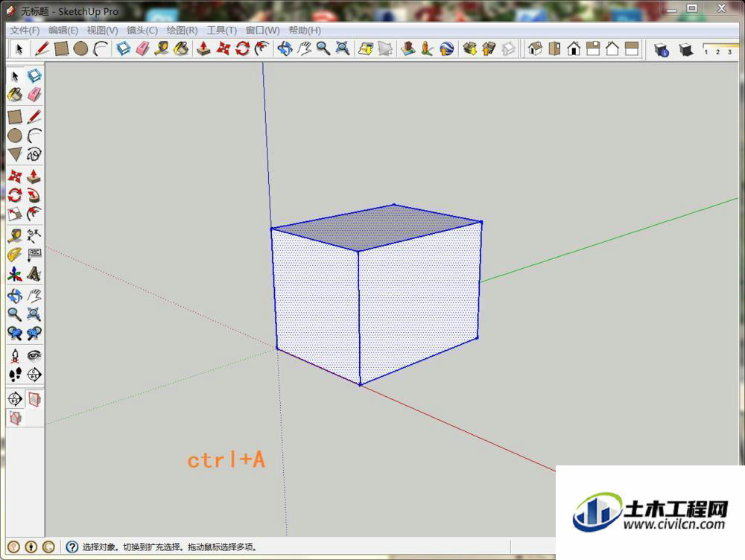Open Get Models from 3D Warehouse
Viewport: 745px width, 560px height.
469,48
